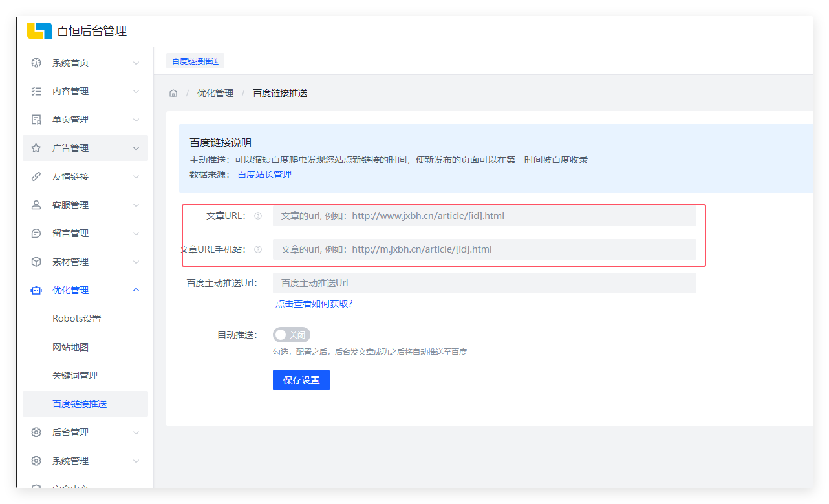Viewport: 829px width, 504px height.
Task: Click the 保存设置 button
Action: (x=301, y=380)
